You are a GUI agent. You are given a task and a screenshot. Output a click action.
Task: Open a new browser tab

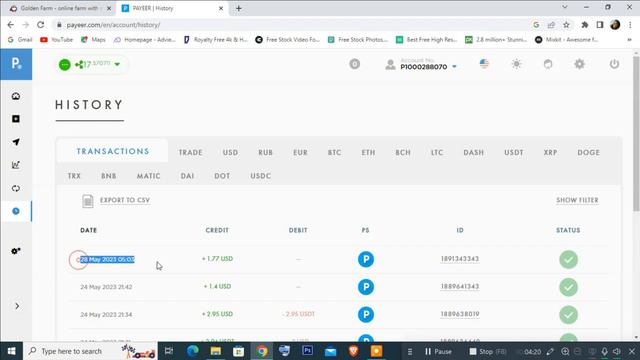pos(238,8)
